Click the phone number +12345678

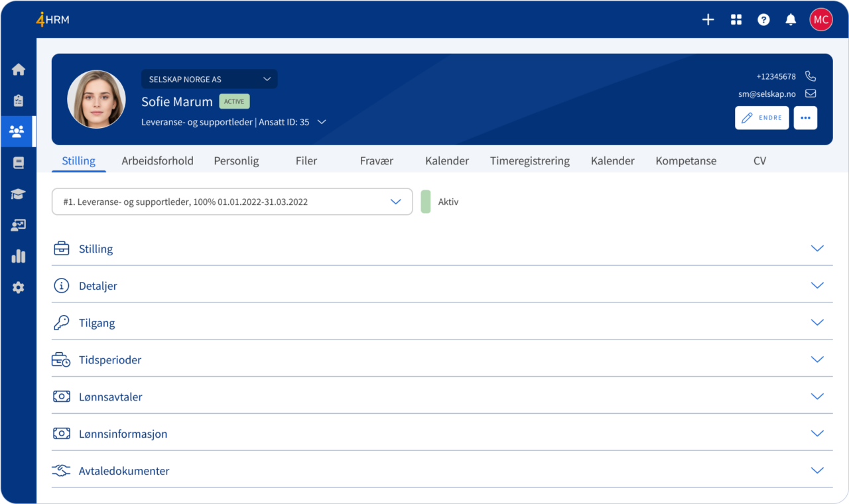pos(776,76)
